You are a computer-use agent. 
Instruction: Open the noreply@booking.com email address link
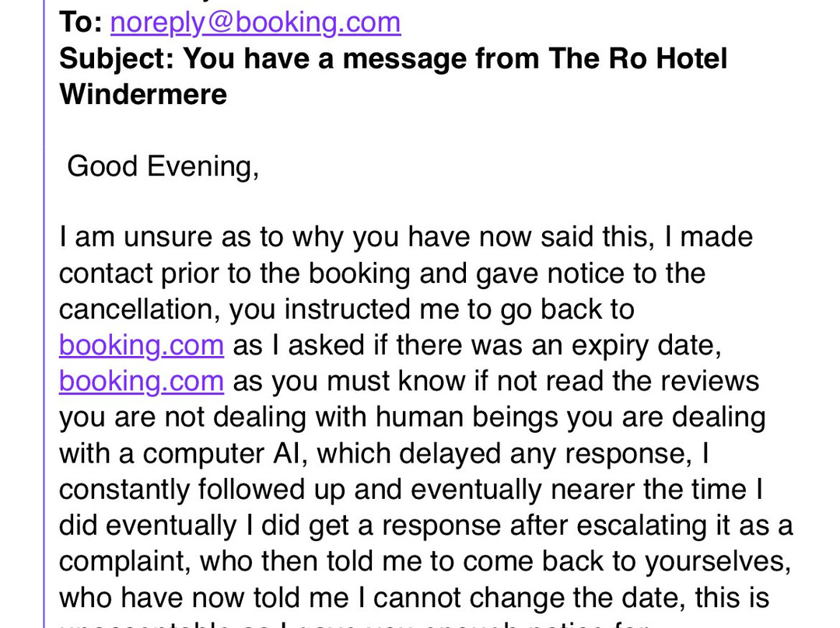pos(256,23)
